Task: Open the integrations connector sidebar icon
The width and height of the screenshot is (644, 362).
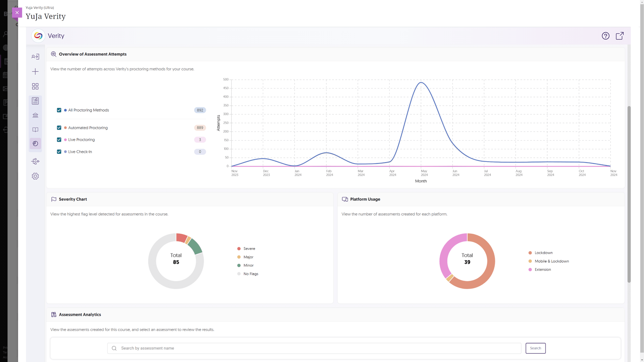Action: pyautogui.click(x=35, y=161)
